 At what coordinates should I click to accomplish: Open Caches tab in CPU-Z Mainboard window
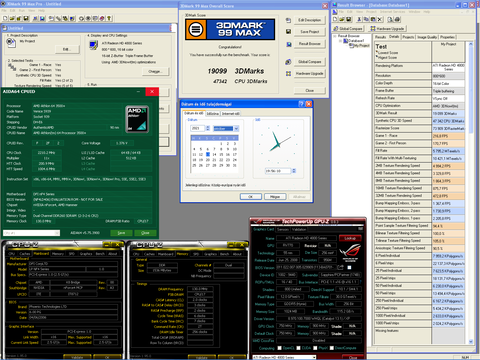click(x=25, y=254)
